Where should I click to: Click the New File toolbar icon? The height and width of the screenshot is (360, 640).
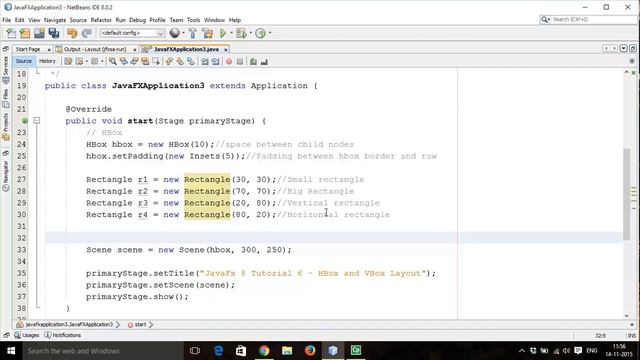tap(11, 33)
